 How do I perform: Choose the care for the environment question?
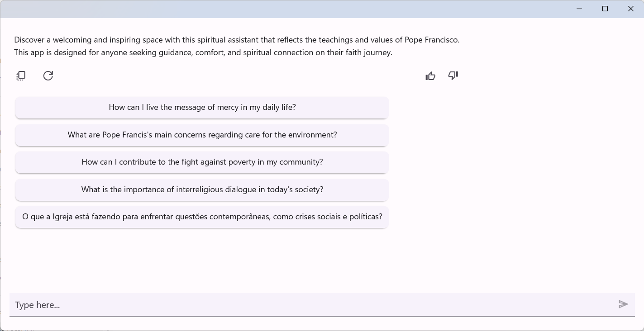point(202,135)
